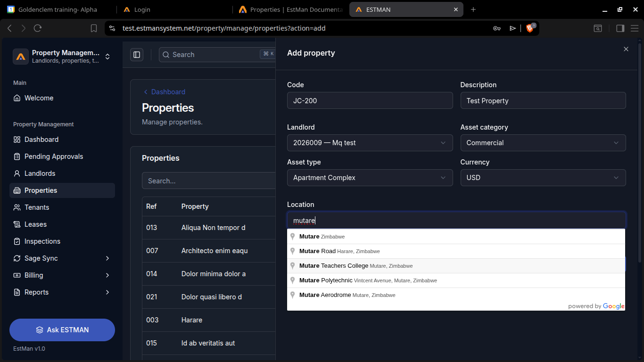The height and width of the screenshot is (362, 644).
Task: Open the Currency dropdown
Action: point(543,178)
